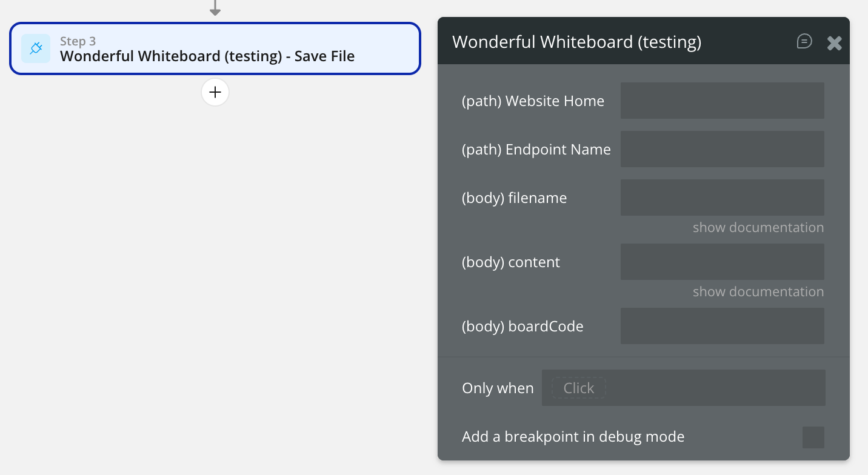
Task: Click the "Step 3" label on the card
Action: (x=78, y=41)
